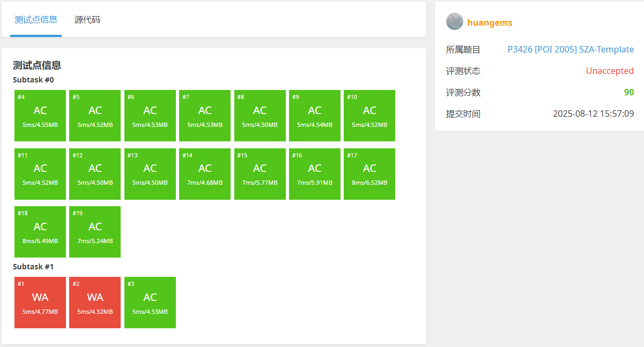Viewport: 644px width, 347px height.
Task: Click test case #18 with 8ms/6.49MB
Action: 40,231
